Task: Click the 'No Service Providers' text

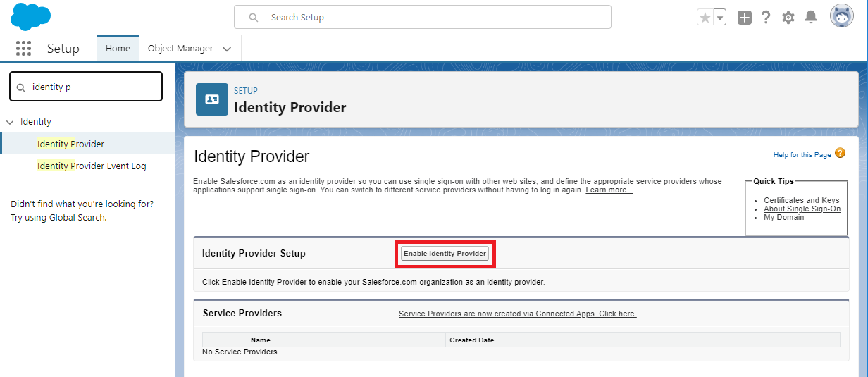Action: coord(240,352)
